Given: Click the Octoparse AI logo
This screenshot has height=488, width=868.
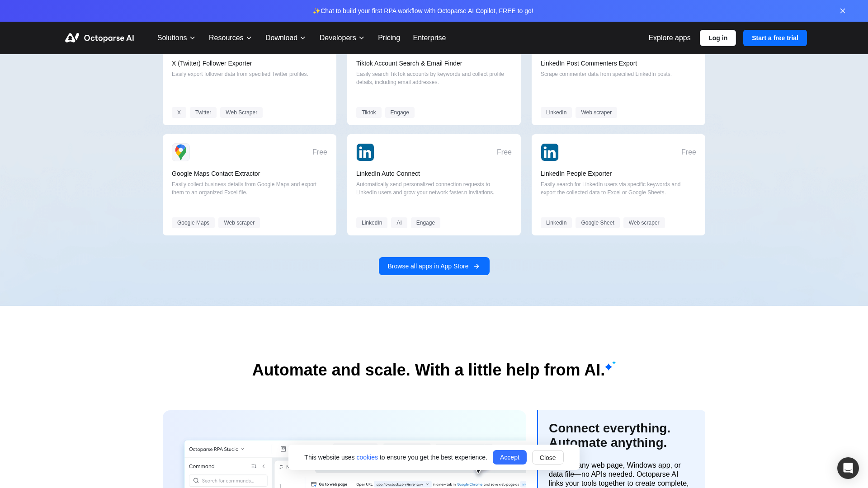Looking at the screenshot, I should pyautogui.click(x=99, y=38).
